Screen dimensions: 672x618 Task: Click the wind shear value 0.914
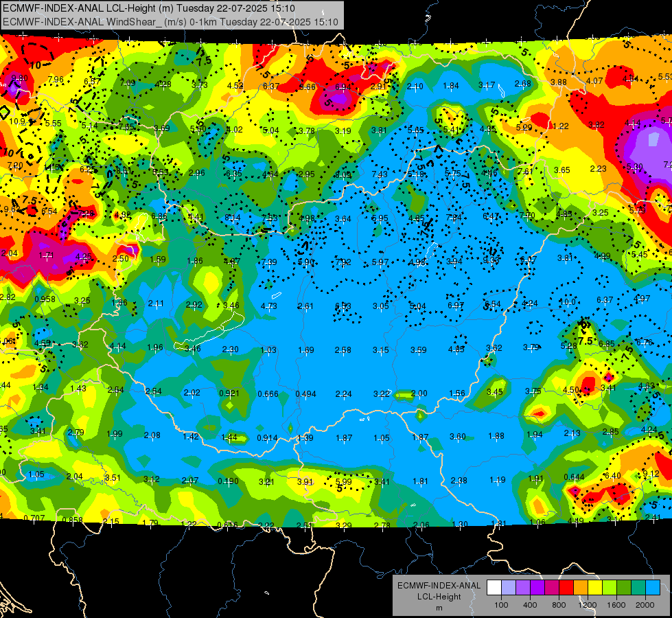point(267,438)
